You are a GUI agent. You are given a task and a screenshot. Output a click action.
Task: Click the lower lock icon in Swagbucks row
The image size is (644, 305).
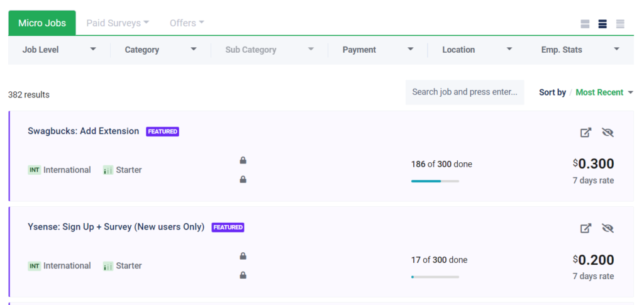point(243,179)
